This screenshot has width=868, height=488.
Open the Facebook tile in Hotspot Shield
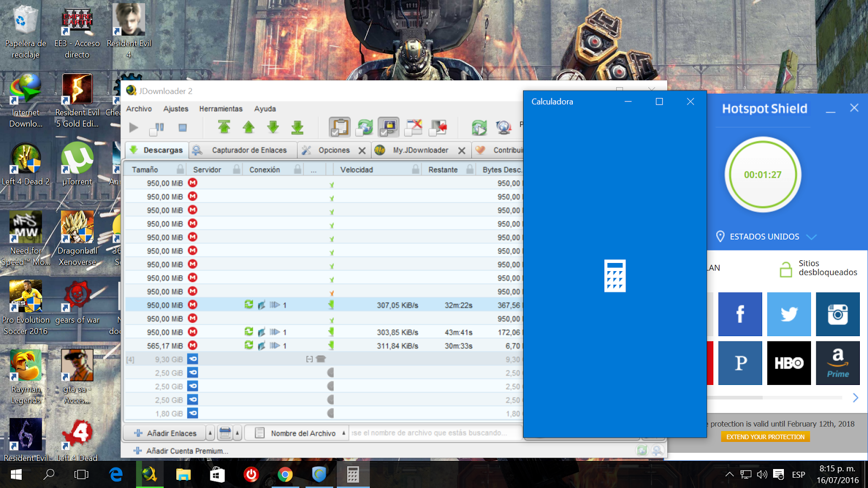(x=740, y=314)
